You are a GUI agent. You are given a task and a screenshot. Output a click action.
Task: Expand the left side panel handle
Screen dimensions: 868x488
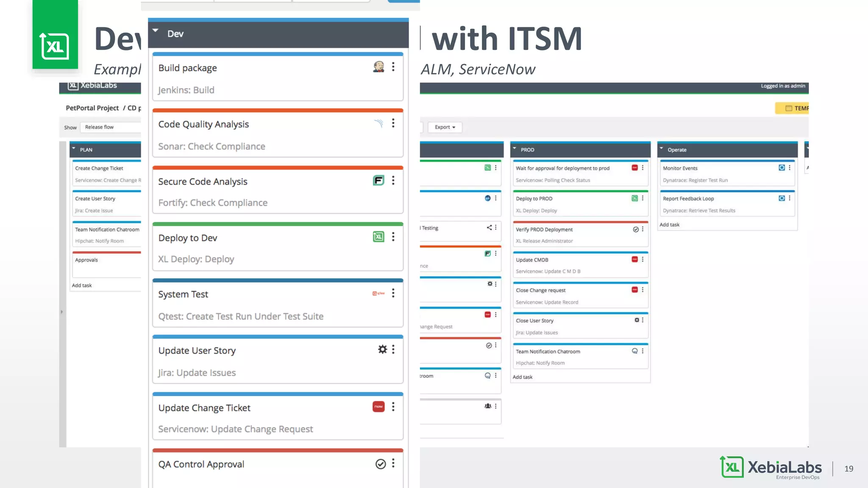pyautogui.click(x=62, y=312)
